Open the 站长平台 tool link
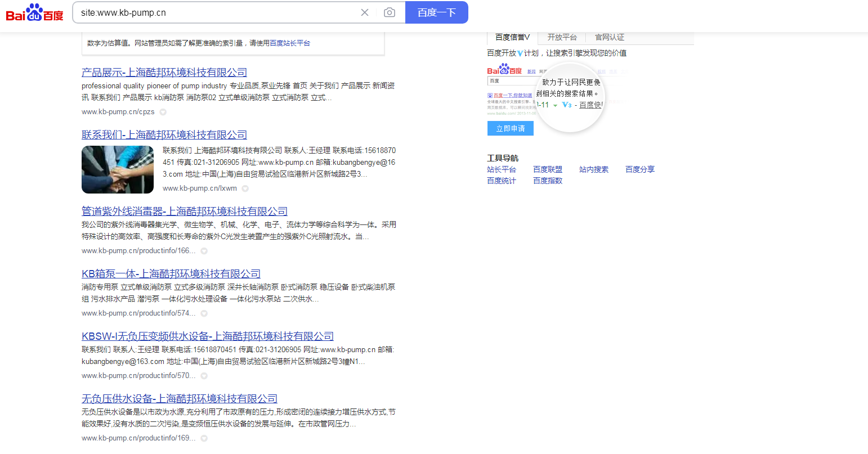Screen dimensions: 868x454 [x=502, y=169]
